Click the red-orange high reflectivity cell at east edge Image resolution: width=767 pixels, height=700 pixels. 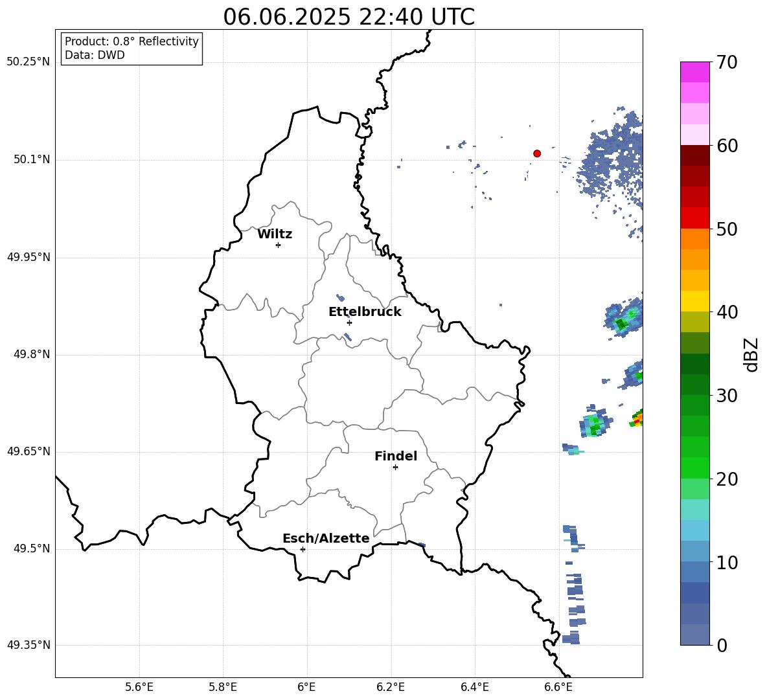(x=637, y=418)
